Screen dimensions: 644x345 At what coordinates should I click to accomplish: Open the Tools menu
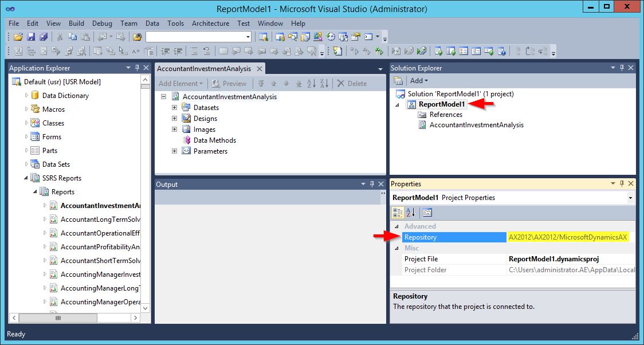pyautogui.click(x=175, y=23)
